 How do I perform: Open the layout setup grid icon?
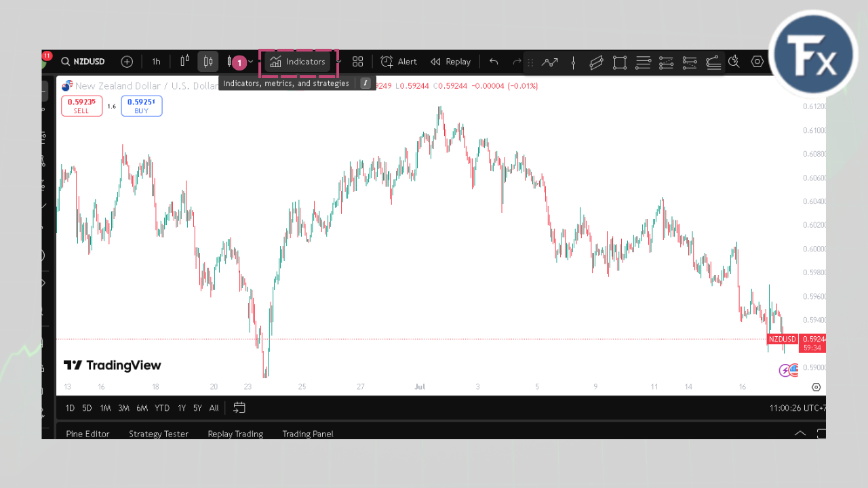pyautogui.click(x=358, y=62)
